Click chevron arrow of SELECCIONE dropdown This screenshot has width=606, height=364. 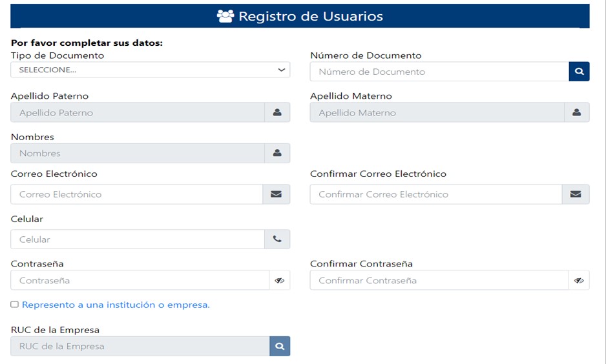pyautogui.click(x=282, y=70)
